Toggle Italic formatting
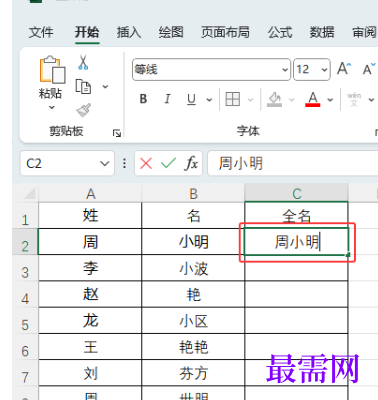Image resolution: width=378 pixels, height=400 pixels. click(x=167, y=99)
